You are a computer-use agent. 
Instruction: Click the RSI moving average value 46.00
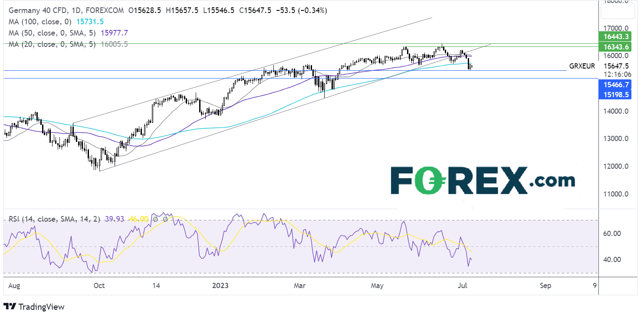click(138, 219)
